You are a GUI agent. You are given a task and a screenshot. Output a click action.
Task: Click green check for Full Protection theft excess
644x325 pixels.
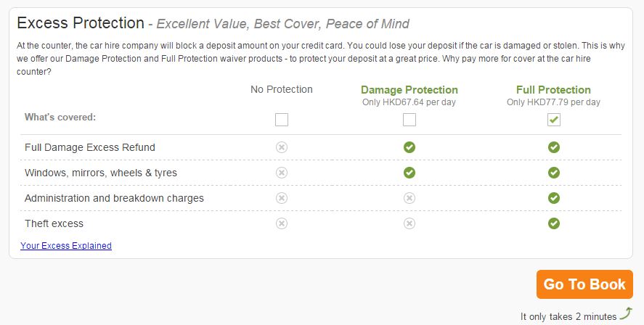pos(554,223)
